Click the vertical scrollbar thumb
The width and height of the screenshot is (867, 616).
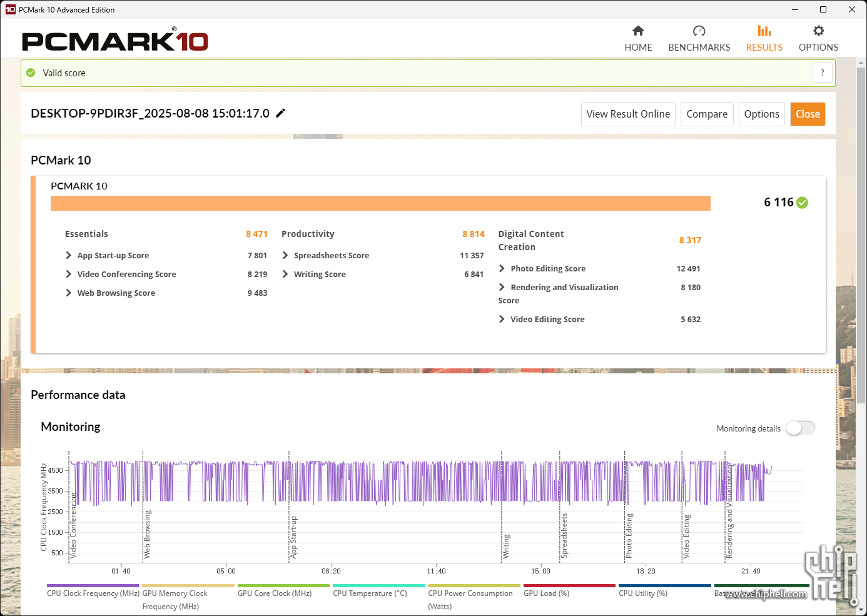click(x=861, y=235)
